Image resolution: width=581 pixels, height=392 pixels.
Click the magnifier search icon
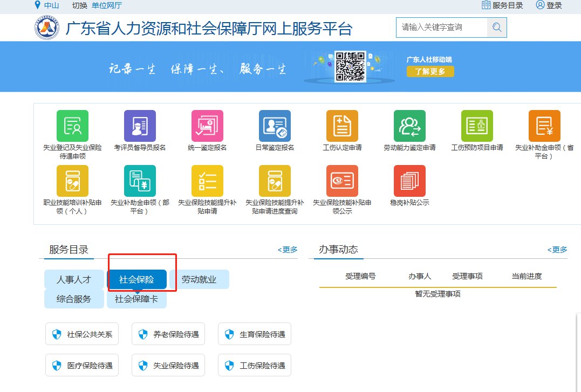coord(497,27)
